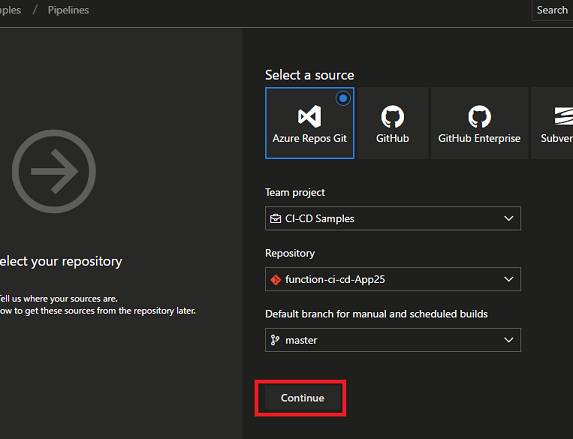This screenshot has height=439, width=573.
Task: Click the git repository icon beside function-ci-cd-App25
Action: tap(276, 280)
